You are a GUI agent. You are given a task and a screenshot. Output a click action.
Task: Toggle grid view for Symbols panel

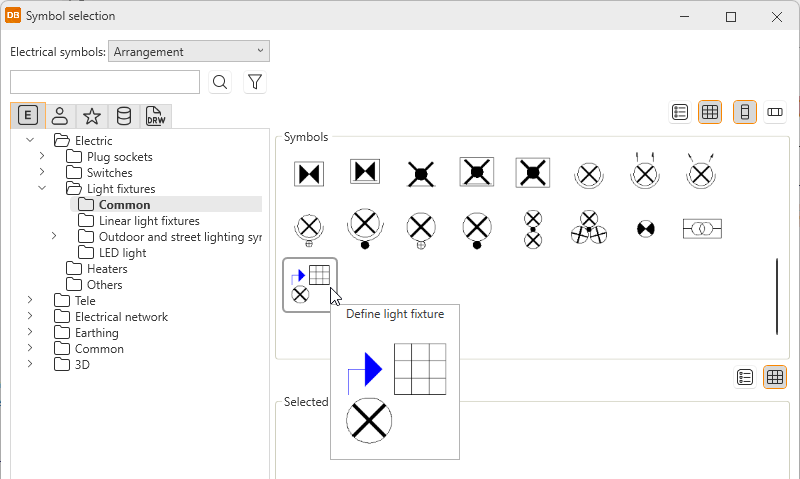point(710,112)
